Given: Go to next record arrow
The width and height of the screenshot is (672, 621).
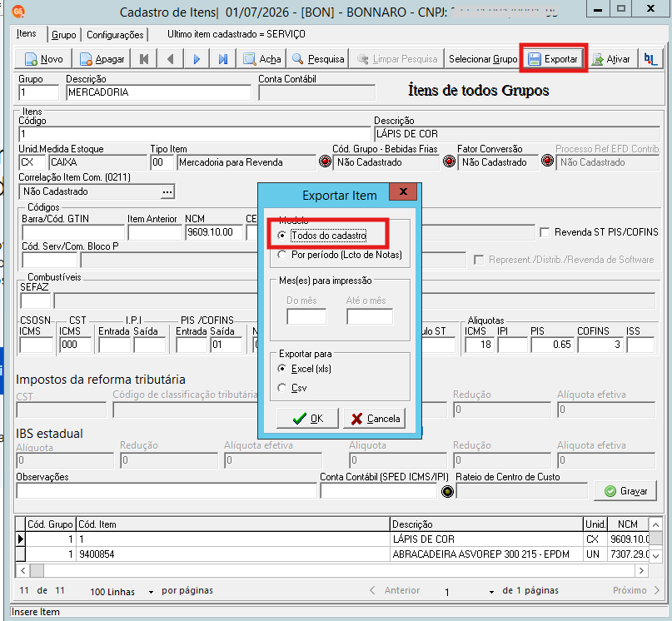Looking at the screenshot, I should 197,59.
